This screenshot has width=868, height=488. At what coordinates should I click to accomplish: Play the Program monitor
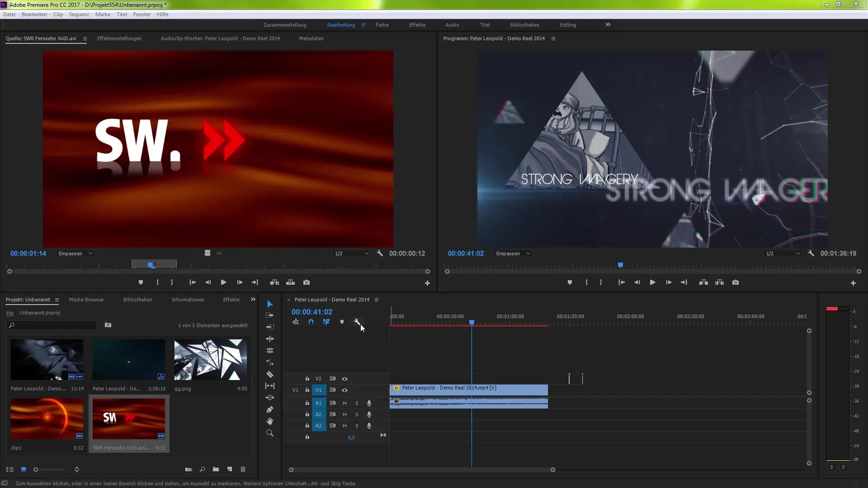[x=653, y=282]
